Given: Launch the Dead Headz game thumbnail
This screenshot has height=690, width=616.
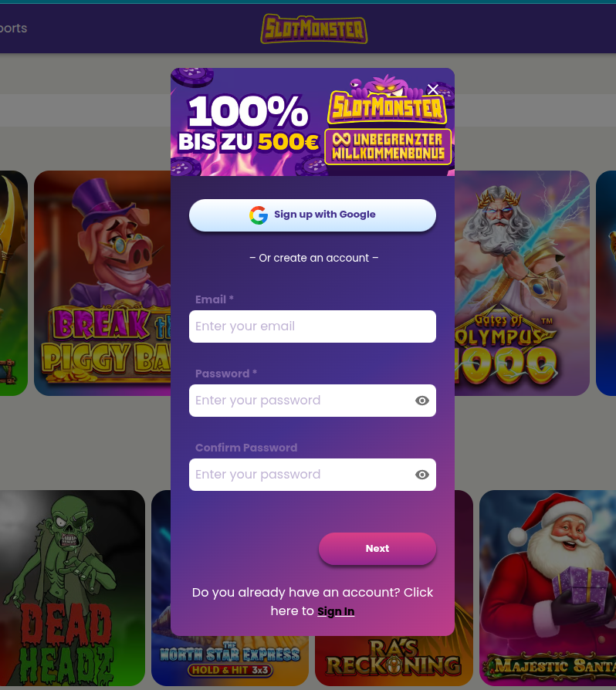Looking at the screenshot, I should point(72,588).
